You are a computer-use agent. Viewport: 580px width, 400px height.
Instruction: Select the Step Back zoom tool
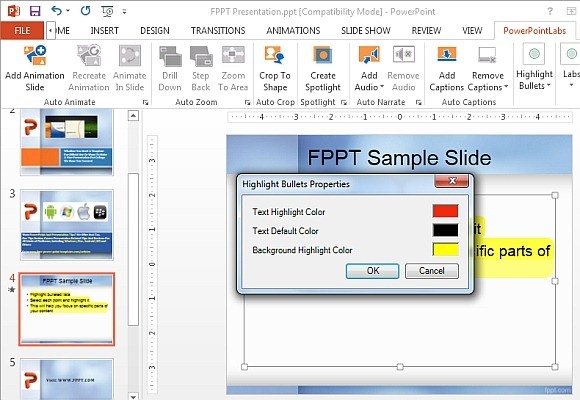201,56
